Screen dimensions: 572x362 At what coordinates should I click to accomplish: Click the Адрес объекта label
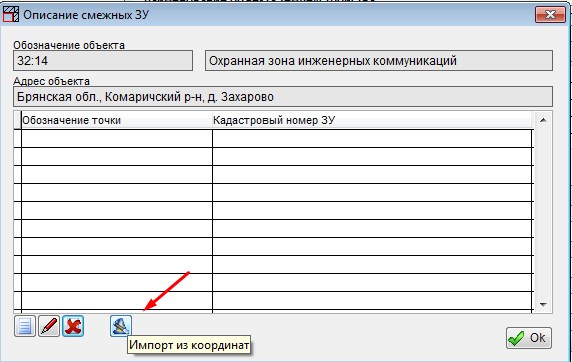[51, 81]
